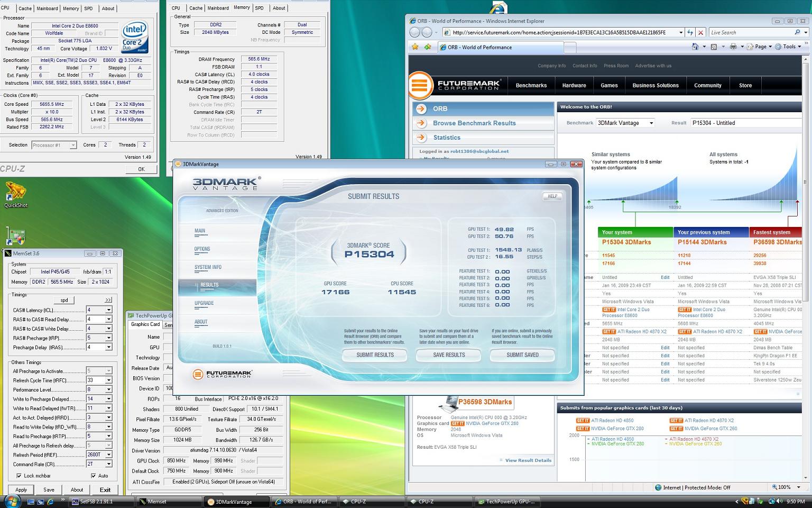812x508 pixels.
Task: Toggle the Auto checkbox in MemSet
Action: point(93,476)
